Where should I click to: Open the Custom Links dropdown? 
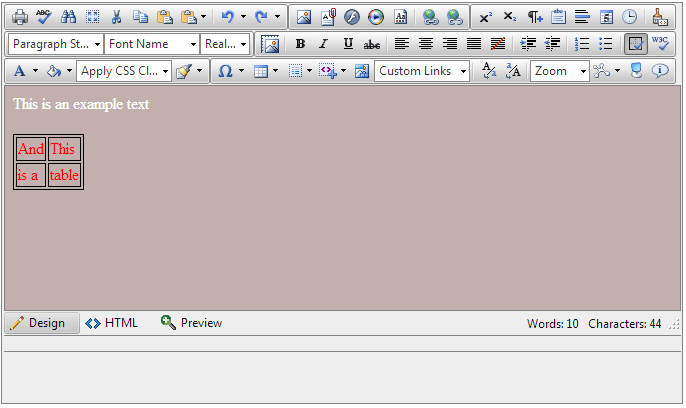422,71
